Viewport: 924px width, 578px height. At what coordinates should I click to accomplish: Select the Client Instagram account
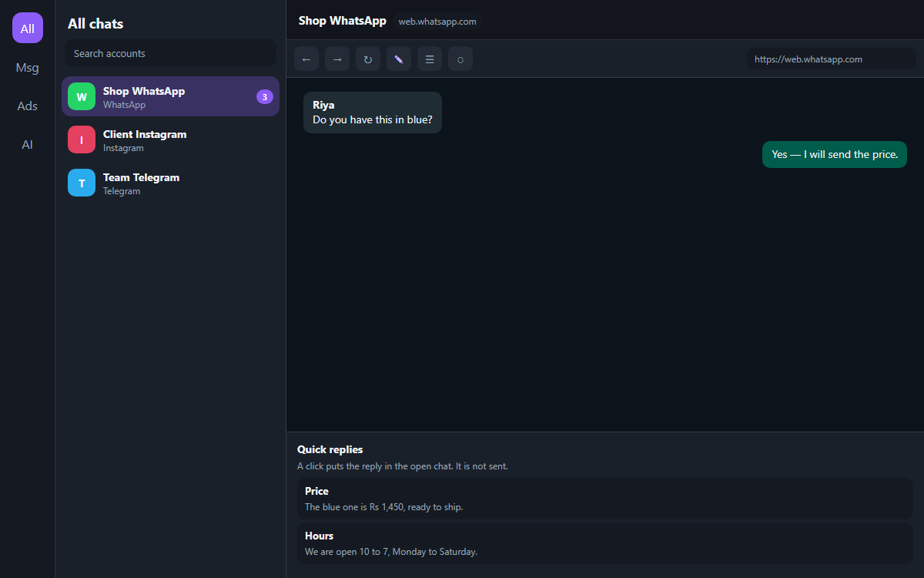pyautogui.click(x=170, y=139)
